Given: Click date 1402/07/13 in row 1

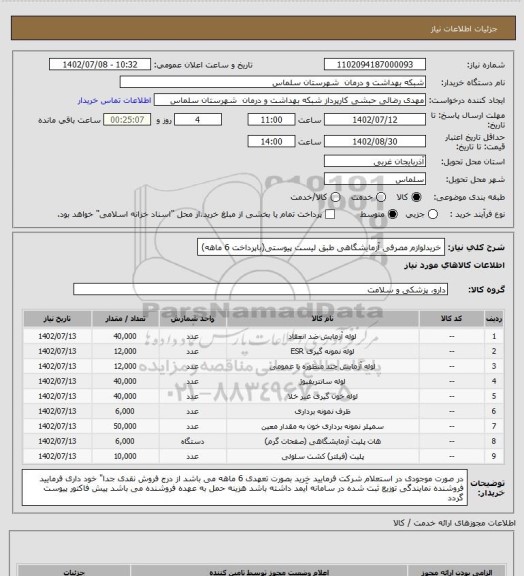Looking at the screenshot, I should coord(57,336).
